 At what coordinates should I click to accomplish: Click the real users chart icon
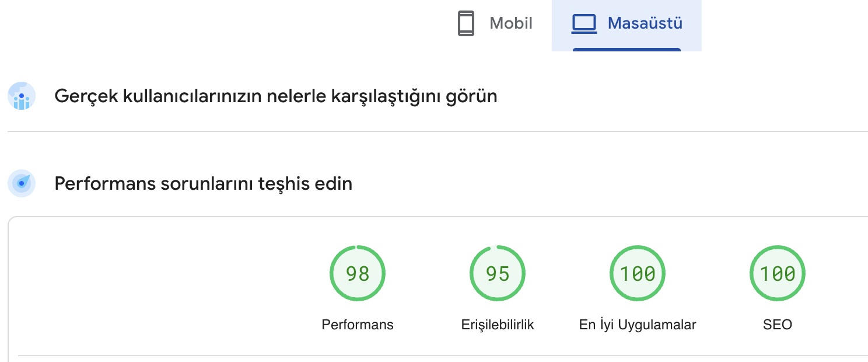[x=22, y=96]
